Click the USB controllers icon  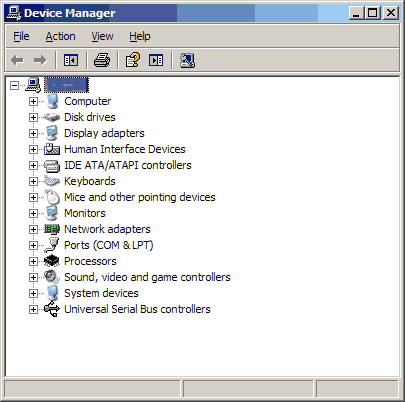[x=52, y=309]
